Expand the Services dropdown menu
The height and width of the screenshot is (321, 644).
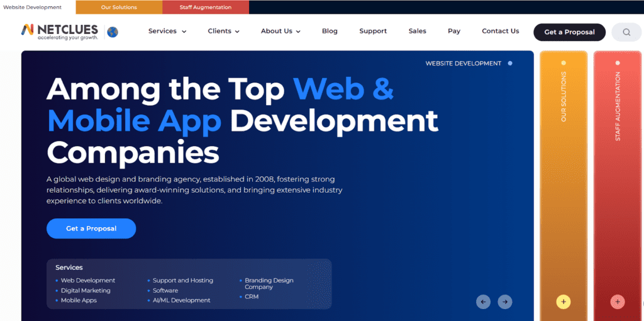(x=167, y=31)
